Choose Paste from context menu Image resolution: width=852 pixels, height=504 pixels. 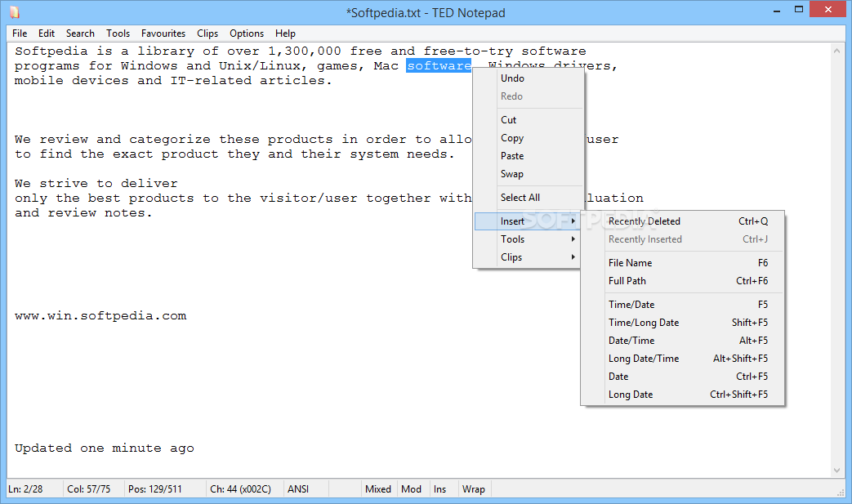point(529,156)
